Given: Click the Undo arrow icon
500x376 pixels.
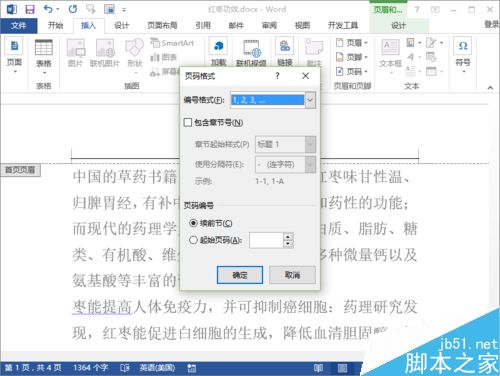Looking at the screenshot, I should [x=48, y=9].
